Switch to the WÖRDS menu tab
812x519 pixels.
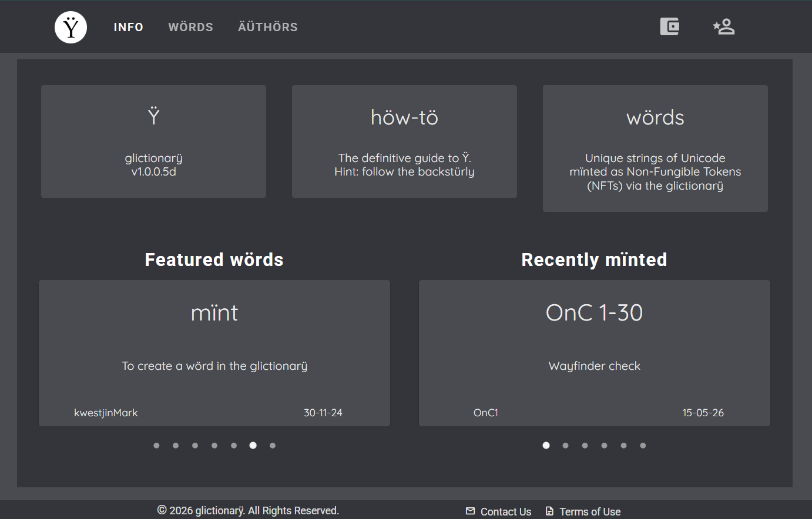point(191,27)
